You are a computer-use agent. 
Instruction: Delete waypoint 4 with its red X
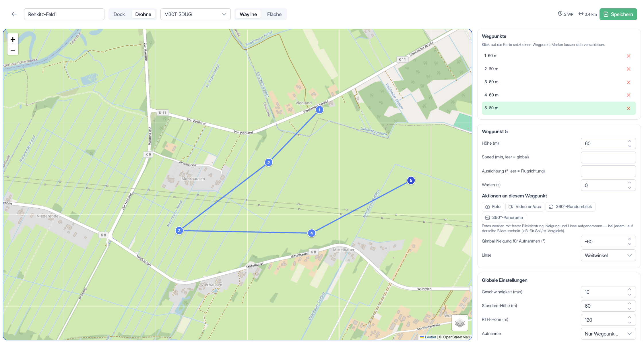629,95
